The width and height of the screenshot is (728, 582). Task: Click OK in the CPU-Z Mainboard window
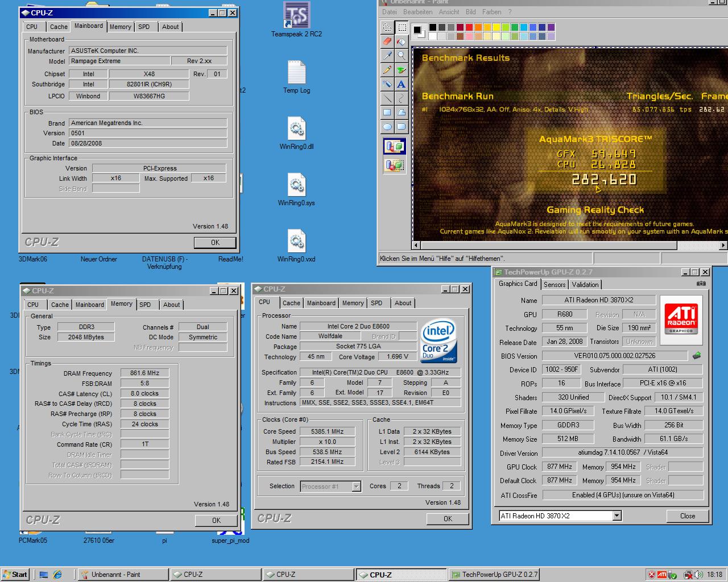[215, 243]
